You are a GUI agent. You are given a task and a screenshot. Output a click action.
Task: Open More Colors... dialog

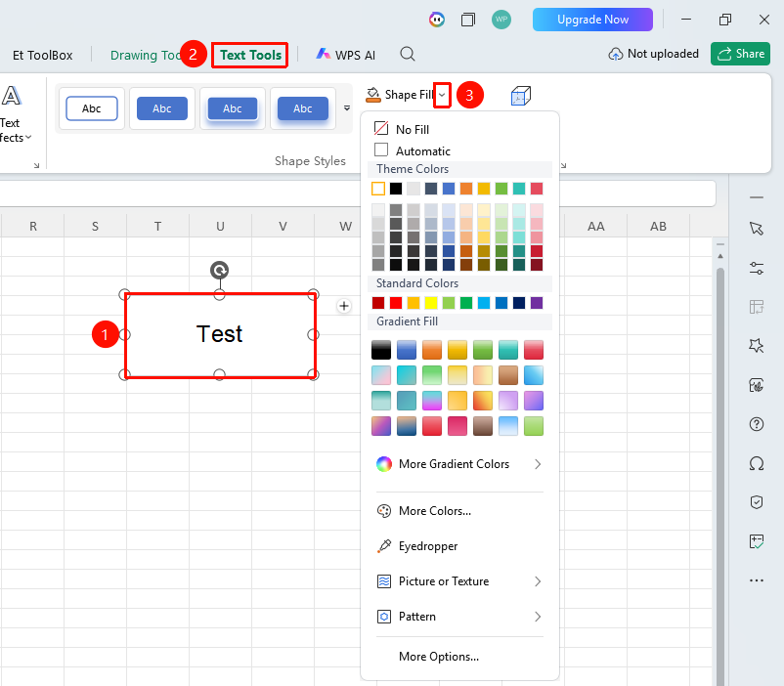[424, 511]
